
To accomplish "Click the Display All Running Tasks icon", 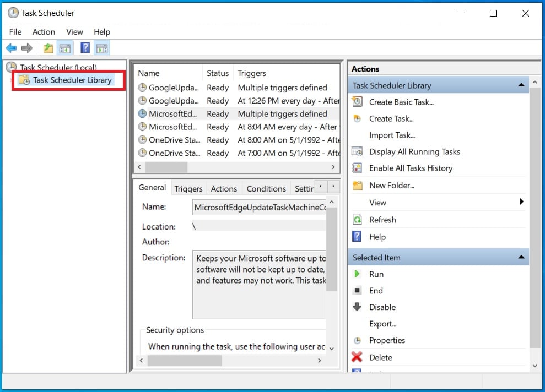I will click(357, 151).
